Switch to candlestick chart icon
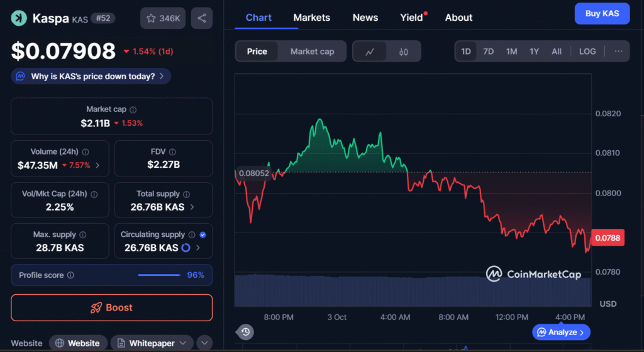644x352 pixels. (404, 52)
